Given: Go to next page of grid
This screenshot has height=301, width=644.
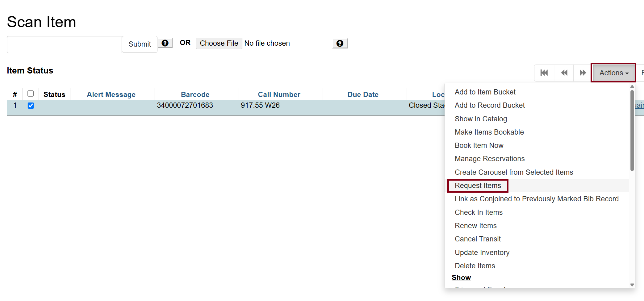Looking at the screenshot, I should 583,73.
